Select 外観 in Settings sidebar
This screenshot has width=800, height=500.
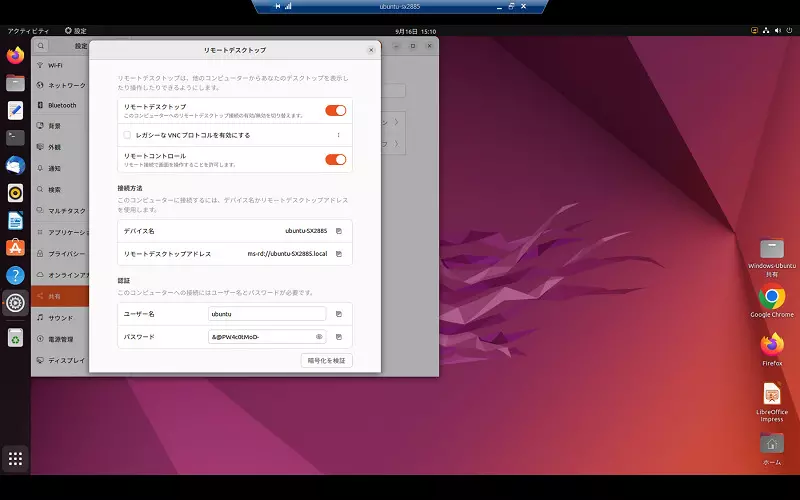60,147
